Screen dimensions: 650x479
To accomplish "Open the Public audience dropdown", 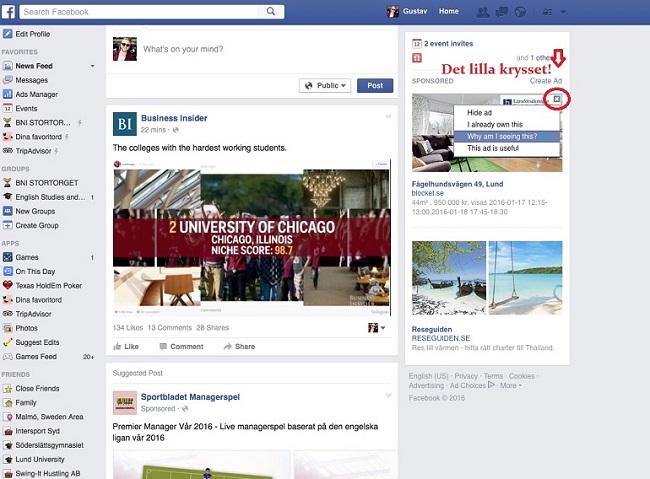I will click(x=325, y=85).
